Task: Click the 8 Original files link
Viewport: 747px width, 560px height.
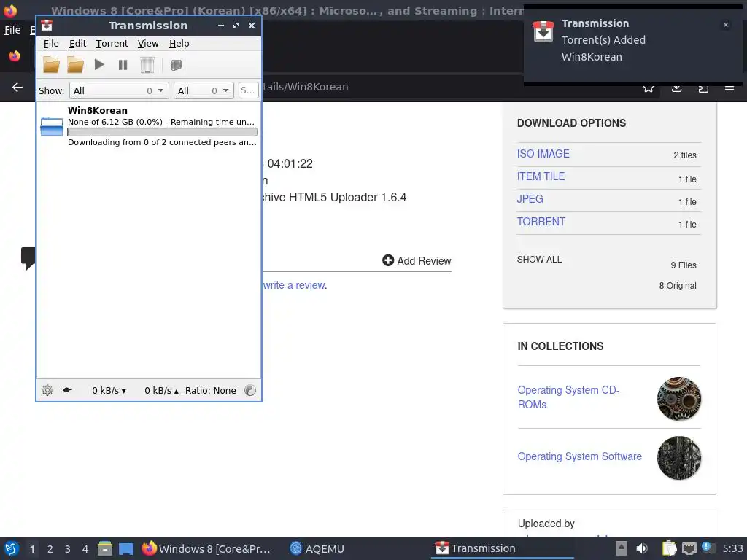Action: click(x=678, y=285)
